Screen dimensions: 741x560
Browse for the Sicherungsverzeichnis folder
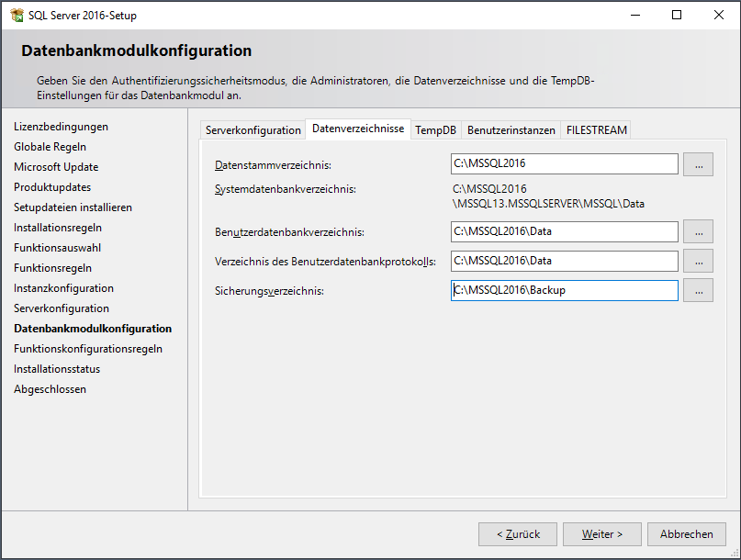tap(699, 290)
